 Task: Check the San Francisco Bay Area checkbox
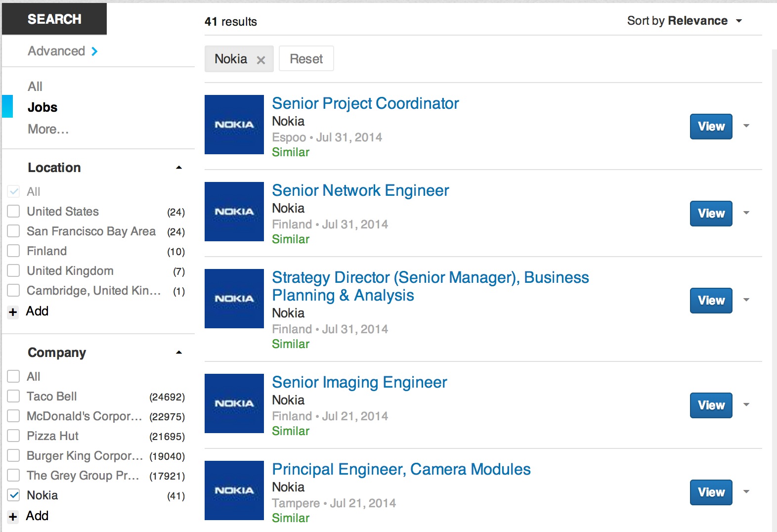[13, 231]
